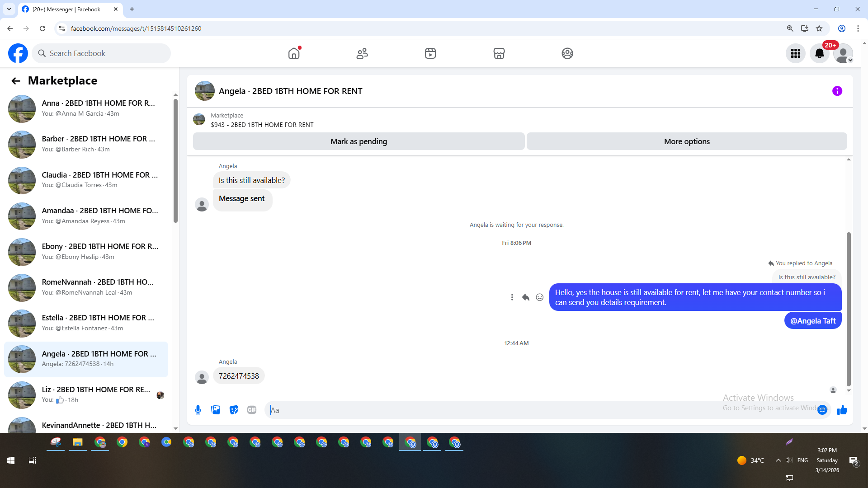Open the Groups icon in top navigation
The image size is (868, 488).
(x=567, y=53)
